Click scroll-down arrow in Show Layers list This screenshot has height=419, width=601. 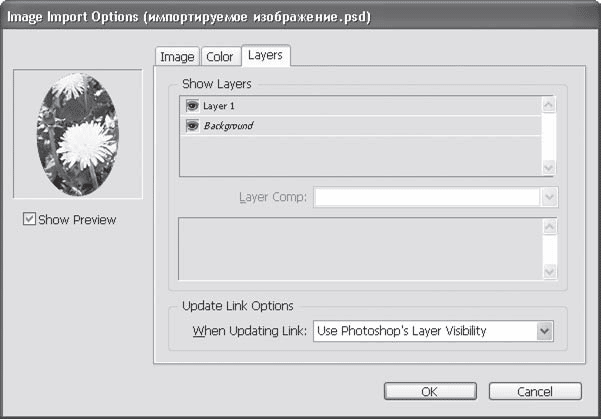[549, 167]
